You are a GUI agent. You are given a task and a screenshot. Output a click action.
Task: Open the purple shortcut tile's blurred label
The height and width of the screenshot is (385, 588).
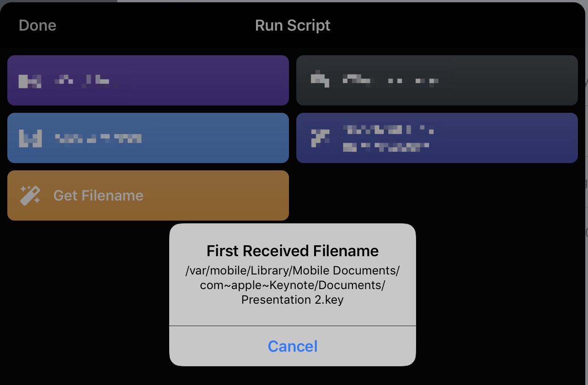point(82,81)
